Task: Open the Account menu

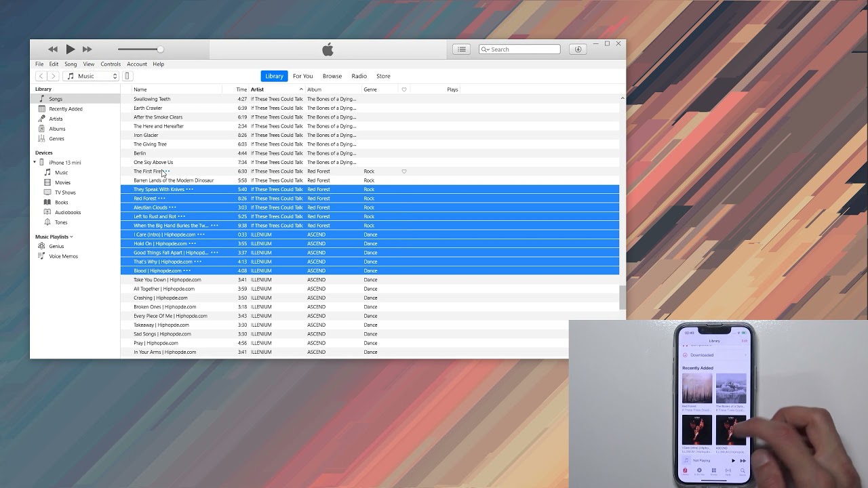Action: 137,64
